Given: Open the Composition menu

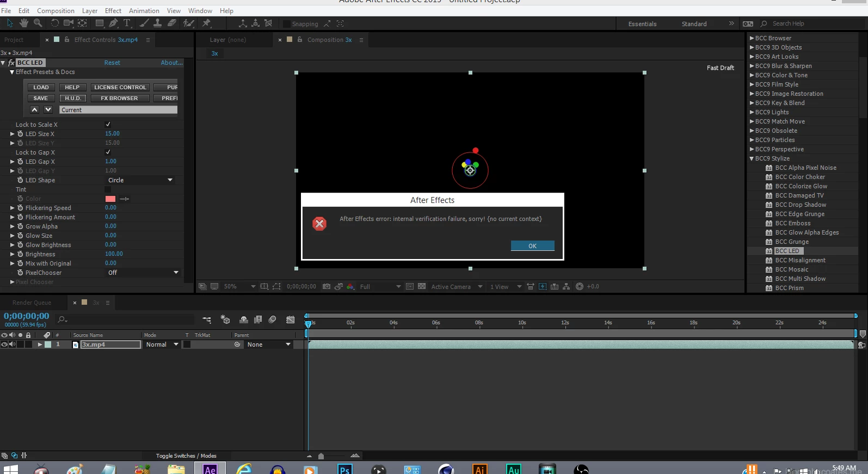Looking at the screenshot, I should [56, 11].
